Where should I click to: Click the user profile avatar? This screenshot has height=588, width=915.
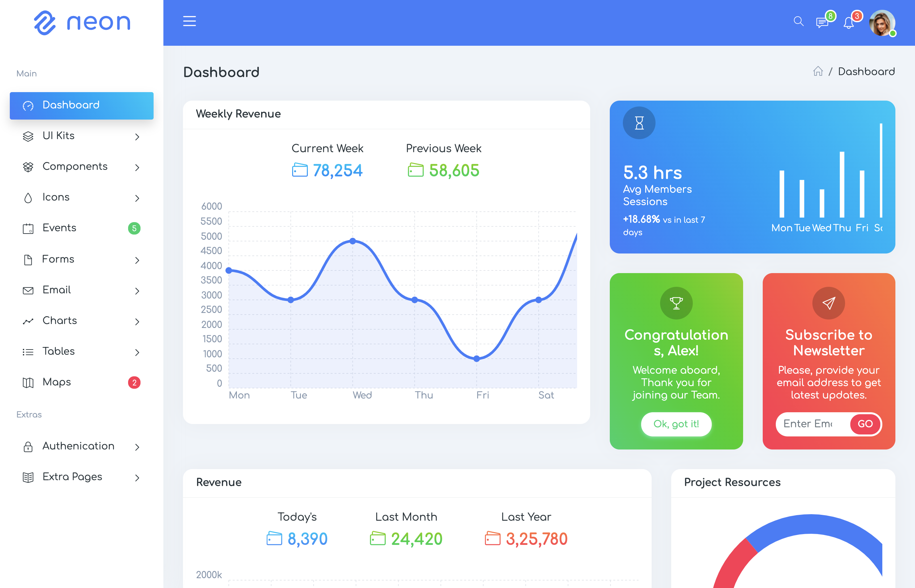click(882, 23)
